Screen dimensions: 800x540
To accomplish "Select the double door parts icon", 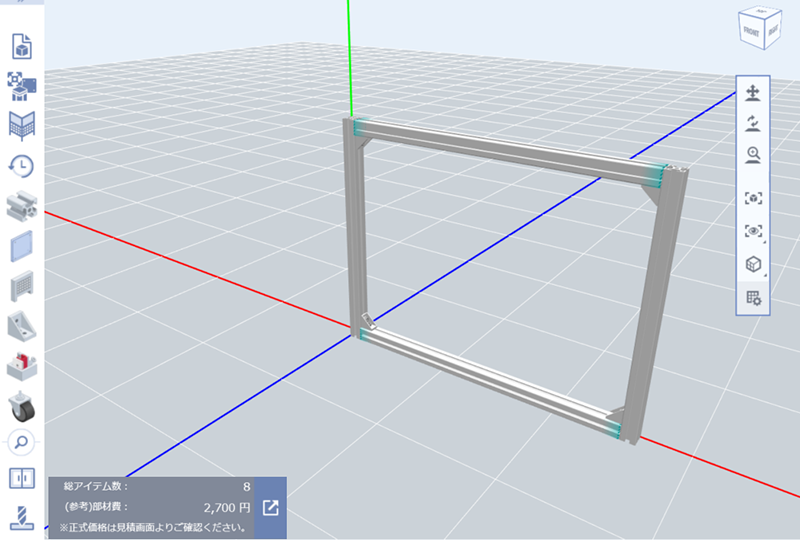I will (22, 478).
